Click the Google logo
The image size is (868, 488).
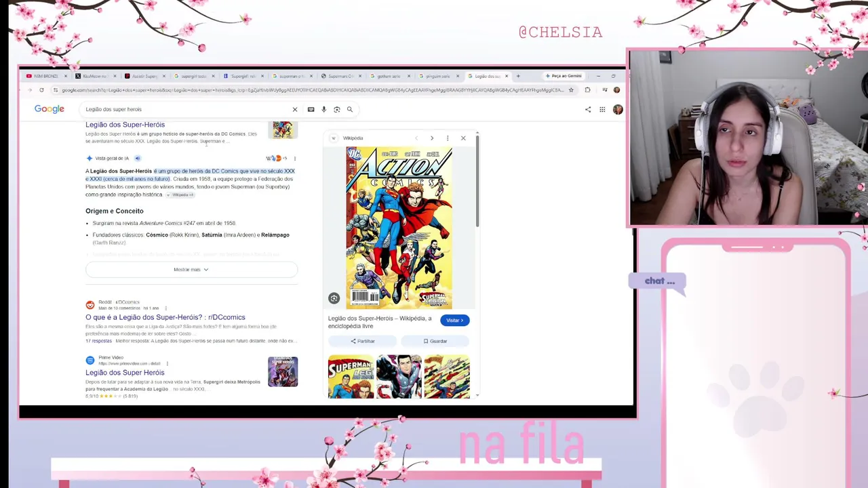click(50, 109)
